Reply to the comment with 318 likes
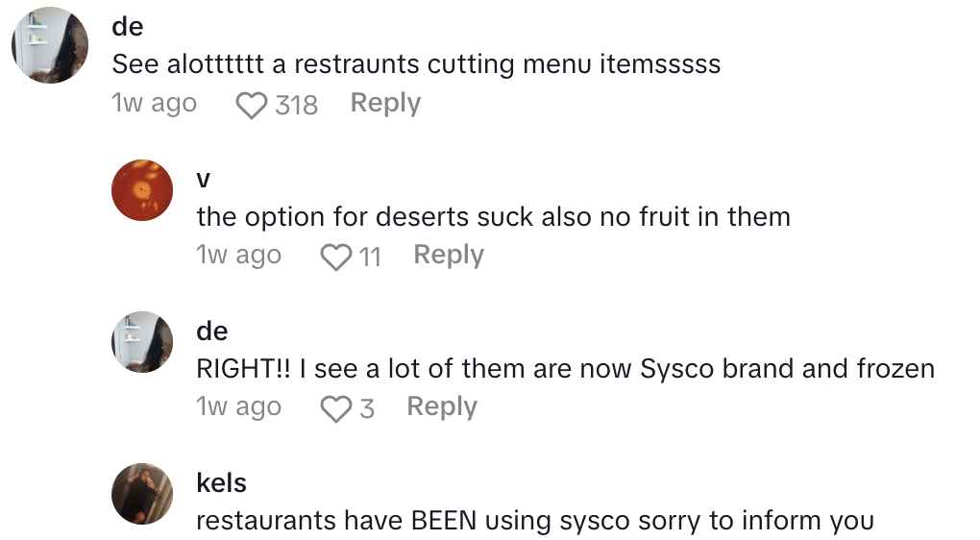The height and width of the screenshot is (540, 980). coord(385,104)
